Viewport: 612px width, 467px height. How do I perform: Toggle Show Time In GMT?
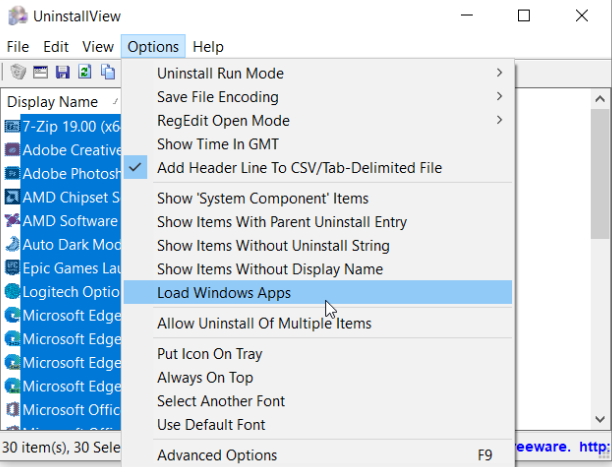pyautogui.click(x=318, y=144)
